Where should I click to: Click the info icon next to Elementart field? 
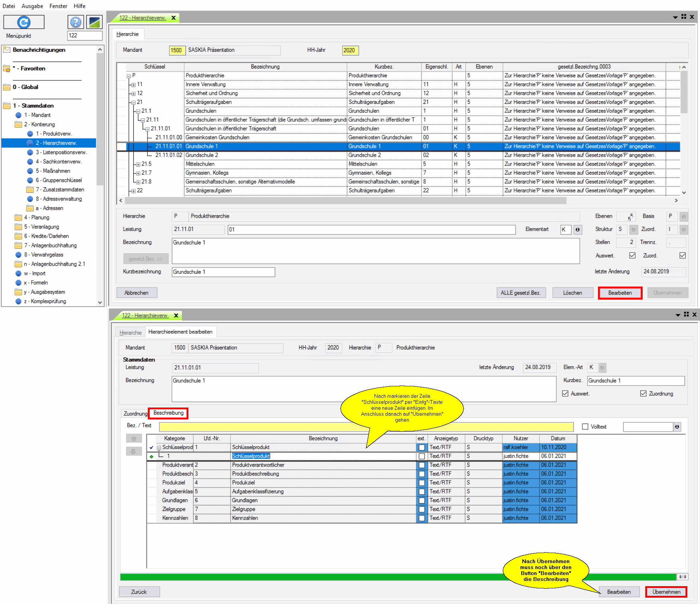coord(577,230)
